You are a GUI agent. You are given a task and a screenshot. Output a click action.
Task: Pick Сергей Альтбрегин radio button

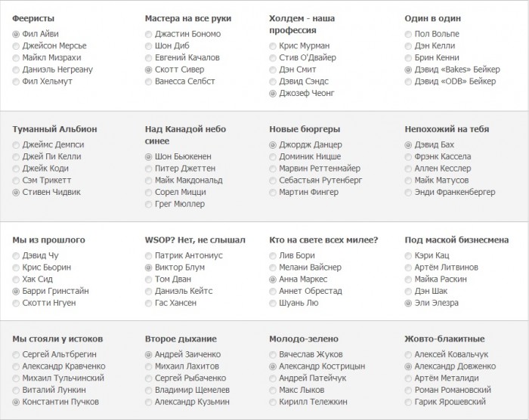[17, 354]
